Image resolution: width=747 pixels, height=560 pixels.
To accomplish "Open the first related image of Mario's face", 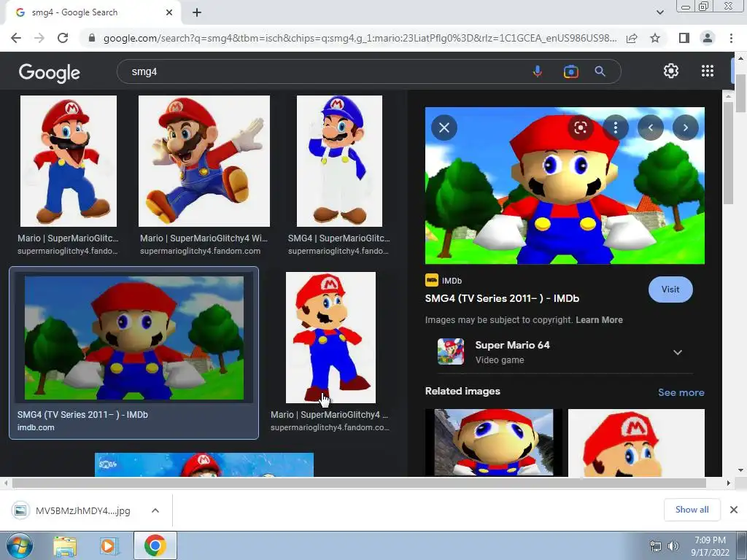I will point(494,443).
